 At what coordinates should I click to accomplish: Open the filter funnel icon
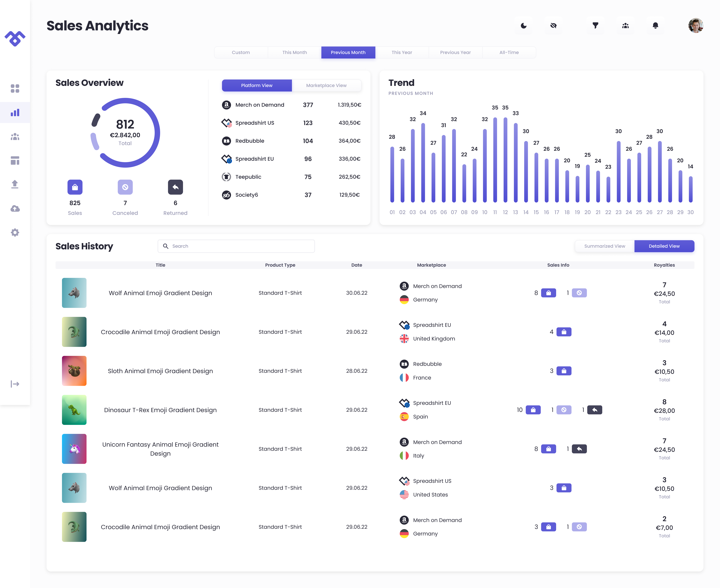595,25
